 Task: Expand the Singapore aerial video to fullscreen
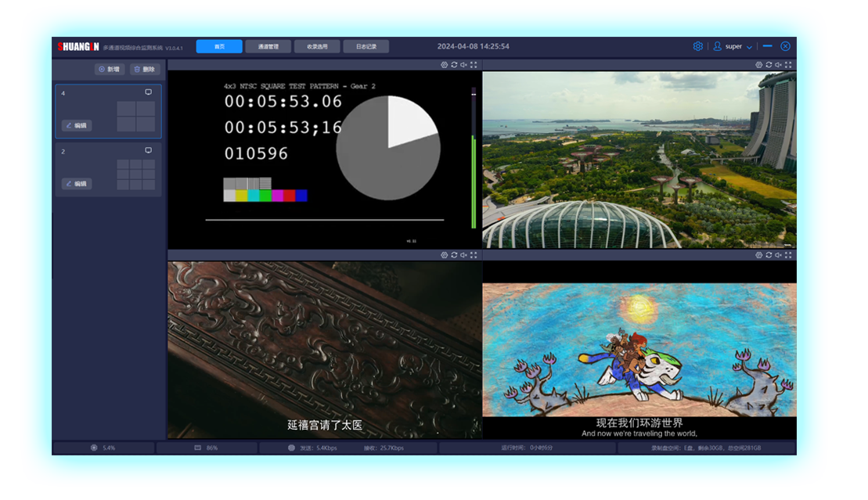coord(788,65)
